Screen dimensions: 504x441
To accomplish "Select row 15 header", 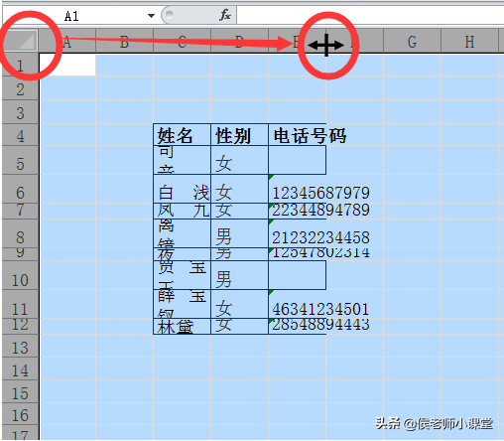I will click(x=21, y=391).
